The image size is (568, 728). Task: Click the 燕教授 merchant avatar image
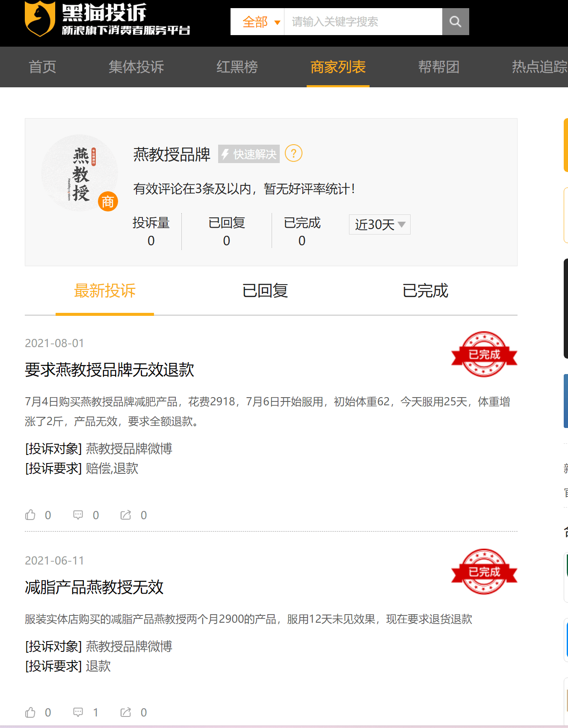(x=80, y=173)
